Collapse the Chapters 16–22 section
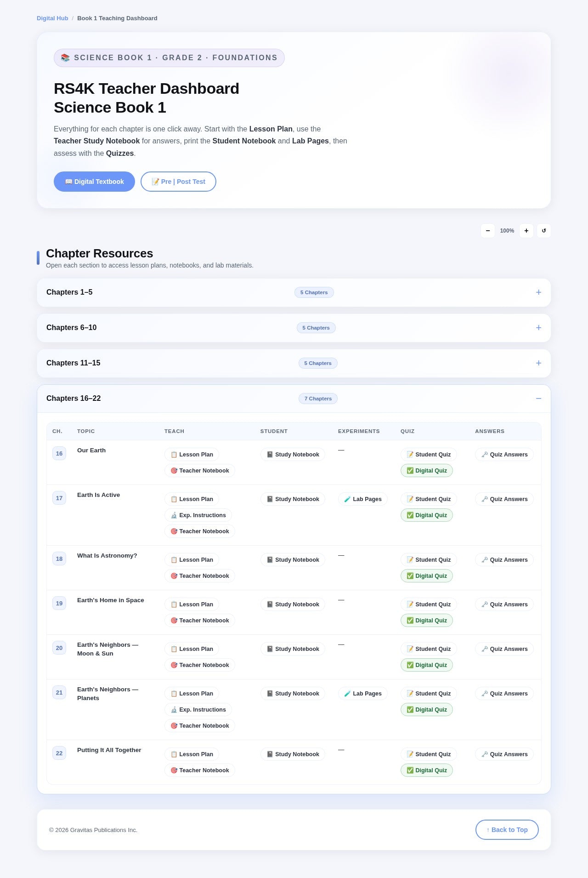The image size is (588, 878). point(294,399)
